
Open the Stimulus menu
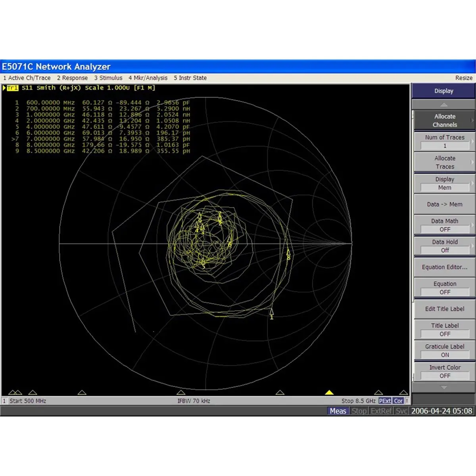pos(108,78)
